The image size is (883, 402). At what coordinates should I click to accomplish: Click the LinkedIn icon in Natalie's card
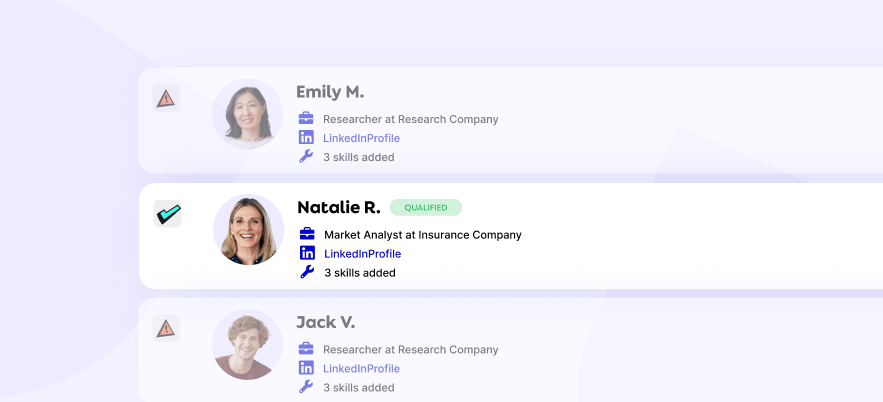[x=307, y=253]
